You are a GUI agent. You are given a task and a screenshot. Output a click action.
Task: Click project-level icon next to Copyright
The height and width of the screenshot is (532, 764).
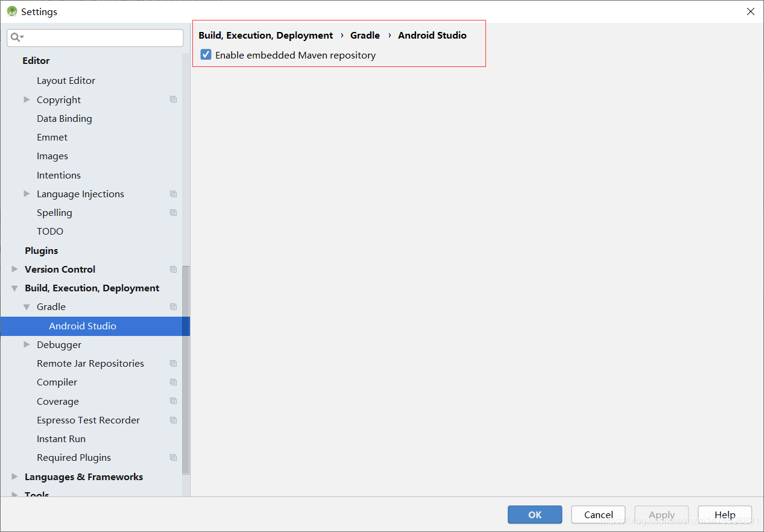pyautogui.click(x=174, y=100)
